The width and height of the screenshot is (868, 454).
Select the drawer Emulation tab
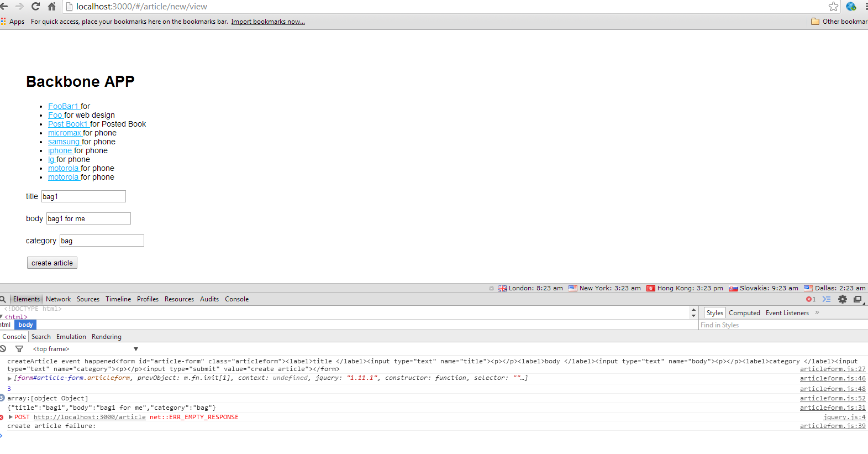coord(71,337)
